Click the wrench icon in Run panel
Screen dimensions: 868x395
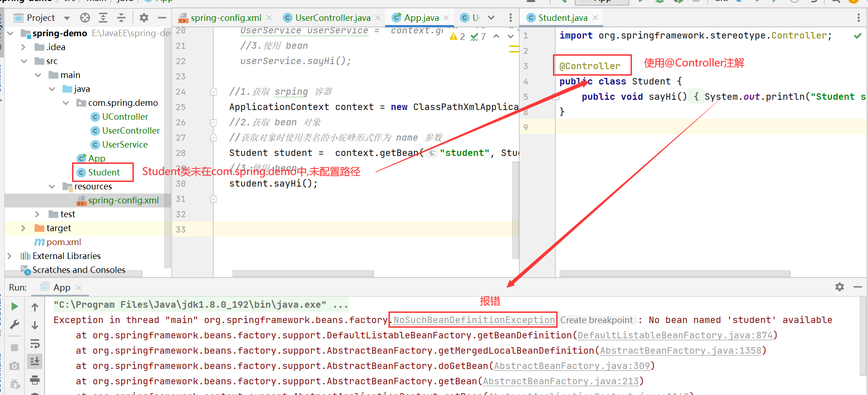pyautogui.click(x=14, y=325)
